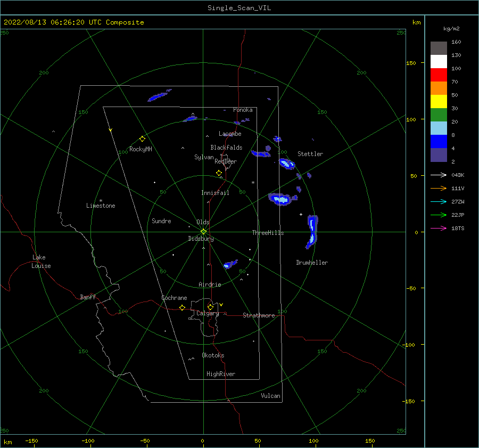479x448 pixels.
Task: Click the yellow diamond marker near Cochrane
Action: coord(183,308)
